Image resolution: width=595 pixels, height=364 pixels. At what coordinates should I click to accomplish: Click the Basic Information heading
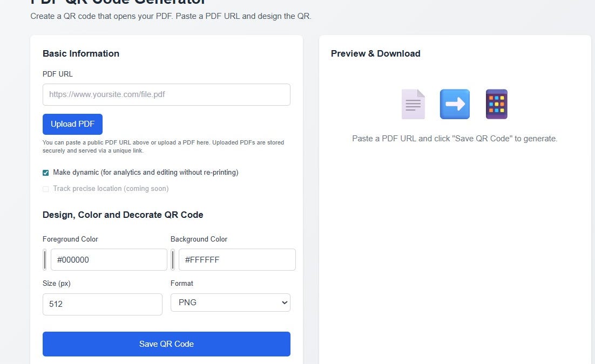click(x=81, y=53)
